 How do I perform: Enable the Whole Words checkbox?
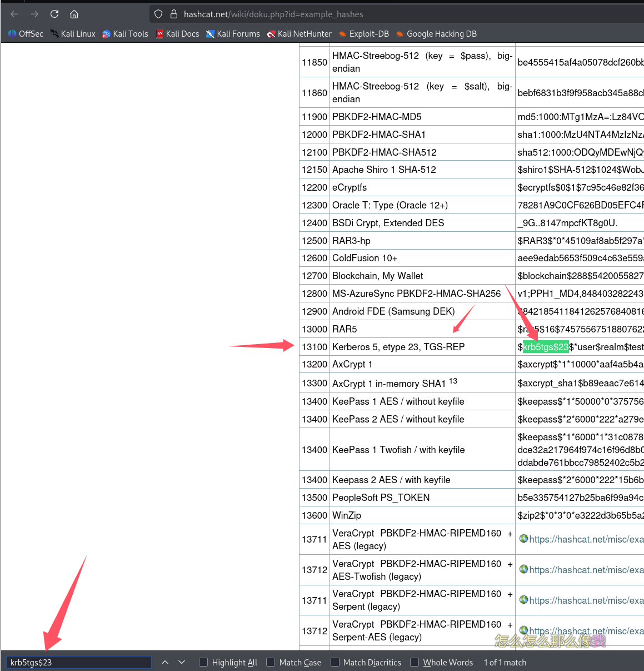click(415, 662)
